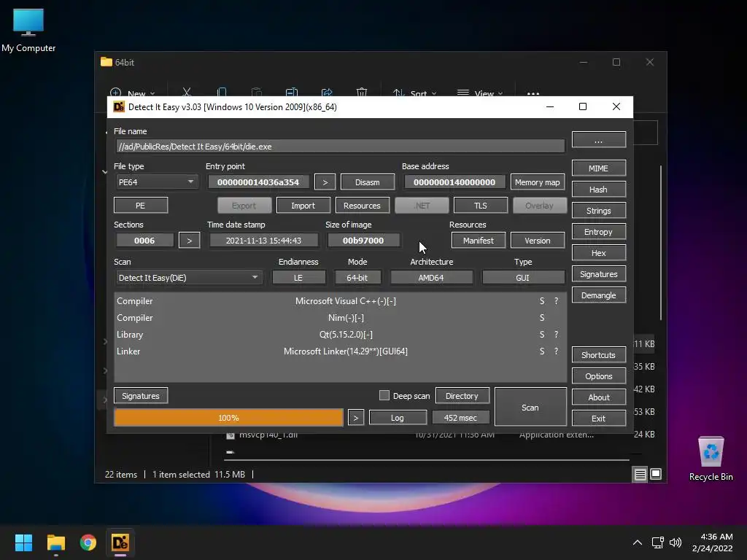Open the File type PE64 dropdown
The height and width of the screenshot is (560, 747).
(x=157, y=182)
